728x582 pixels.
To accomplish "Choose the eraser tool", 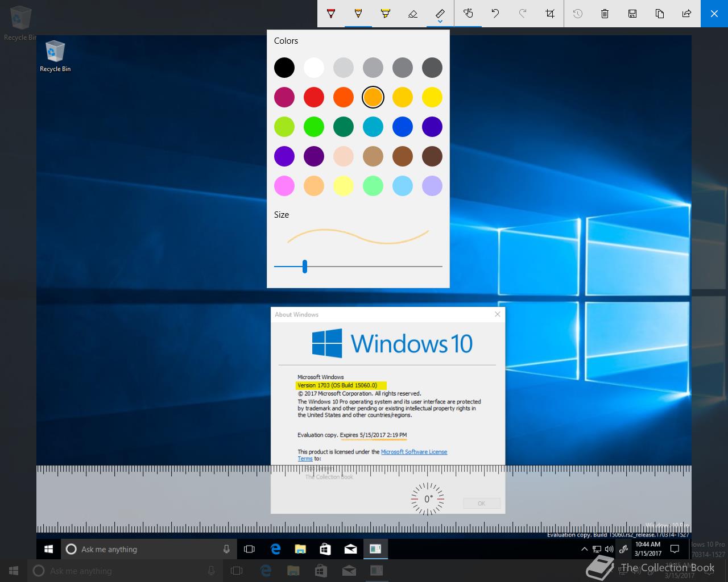I will tap(413, 14).
